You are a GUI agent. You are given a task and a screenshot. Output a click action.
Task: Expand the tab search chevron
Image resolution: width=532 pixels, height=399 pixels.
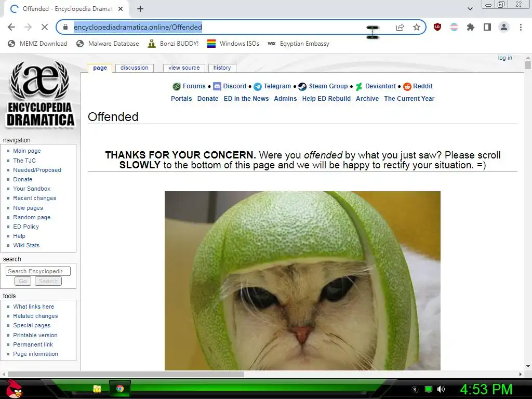[470, 9]
